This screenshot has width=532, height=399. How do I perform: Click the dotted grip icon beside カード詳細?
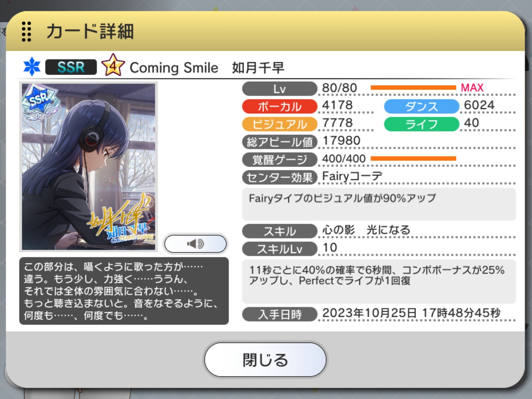point(26,31)
